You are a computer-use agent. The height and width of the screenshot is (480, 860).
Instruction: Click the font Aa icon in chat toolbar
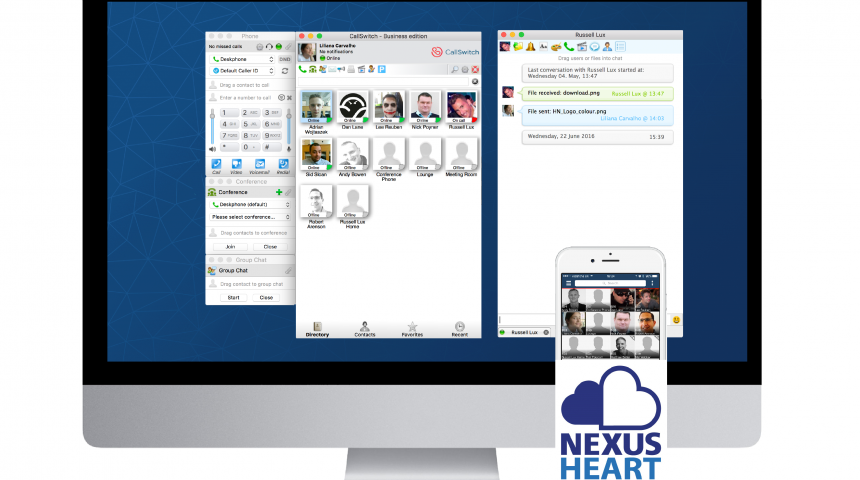543,47
